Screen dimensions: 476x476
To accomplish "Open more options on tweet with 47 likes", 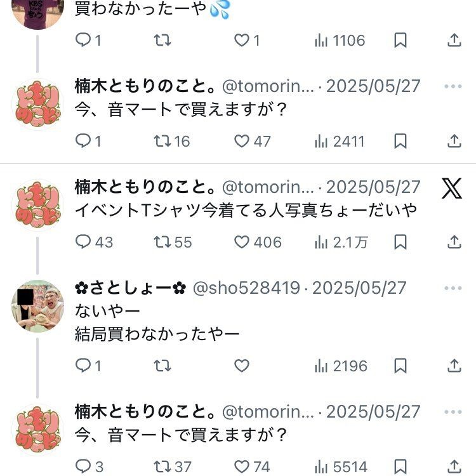I will click(x=453, y=86).
